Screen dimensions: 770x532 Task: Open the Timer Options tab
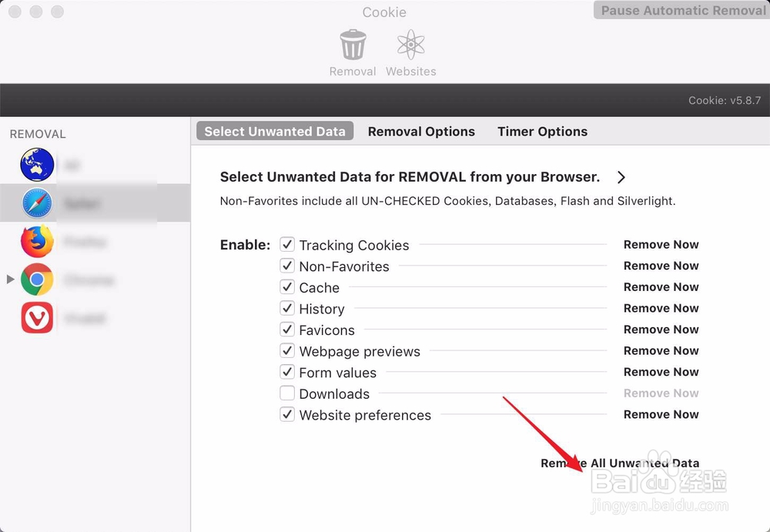coord(542,132)
